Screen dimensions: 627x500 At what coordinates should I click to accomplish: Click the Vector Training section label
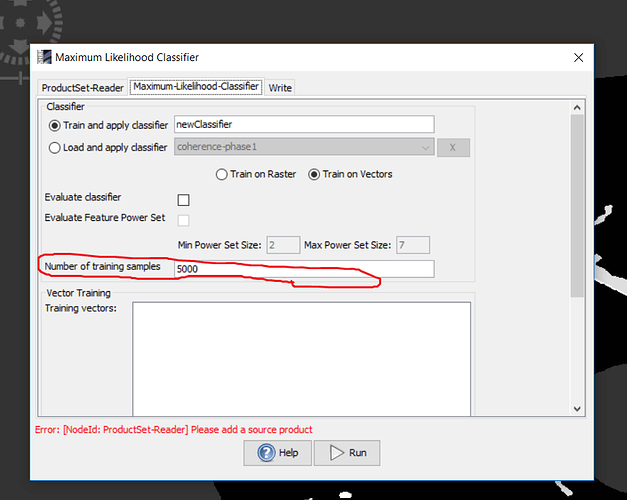[78, 293]
